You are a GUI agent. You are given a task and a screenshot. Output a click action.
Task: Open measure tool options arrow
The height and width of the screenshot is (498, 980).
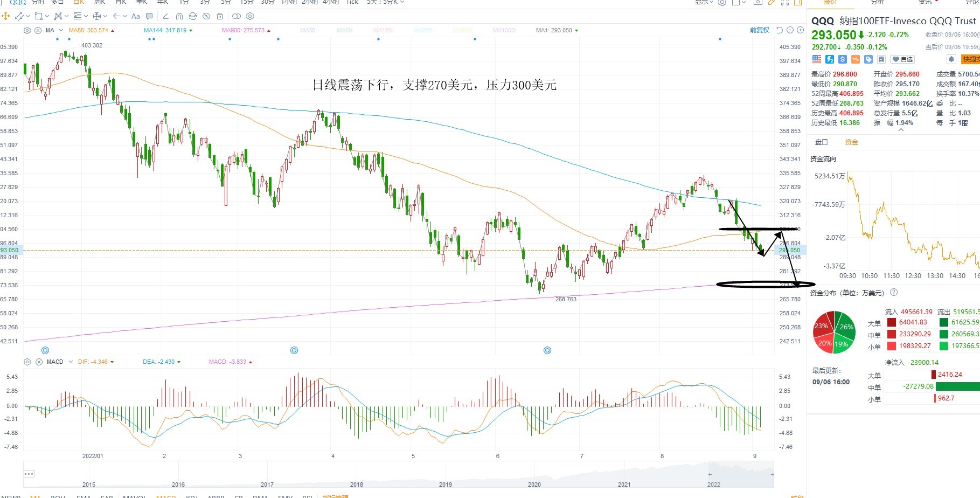[x=106, y=16]
